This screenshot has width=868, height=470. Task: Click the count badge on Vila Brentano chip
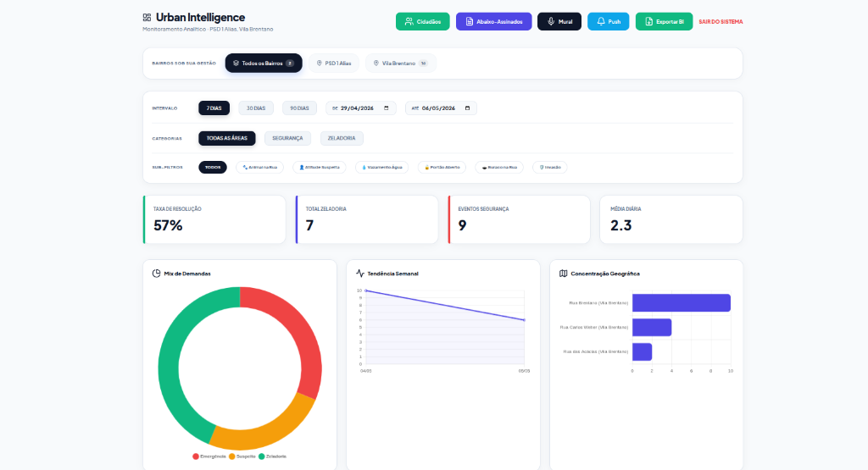pyautogui.click(x=424, y=63)
